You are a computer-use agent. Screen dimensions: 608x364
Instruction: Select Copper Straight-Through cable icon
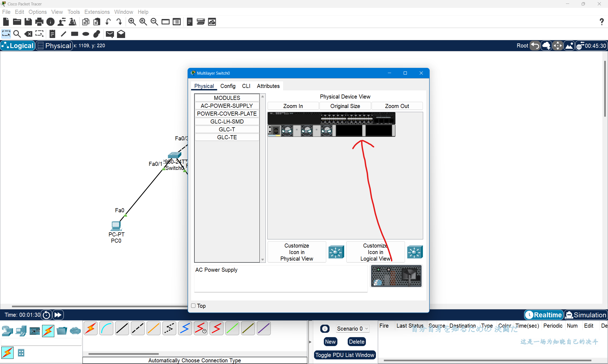122,328
